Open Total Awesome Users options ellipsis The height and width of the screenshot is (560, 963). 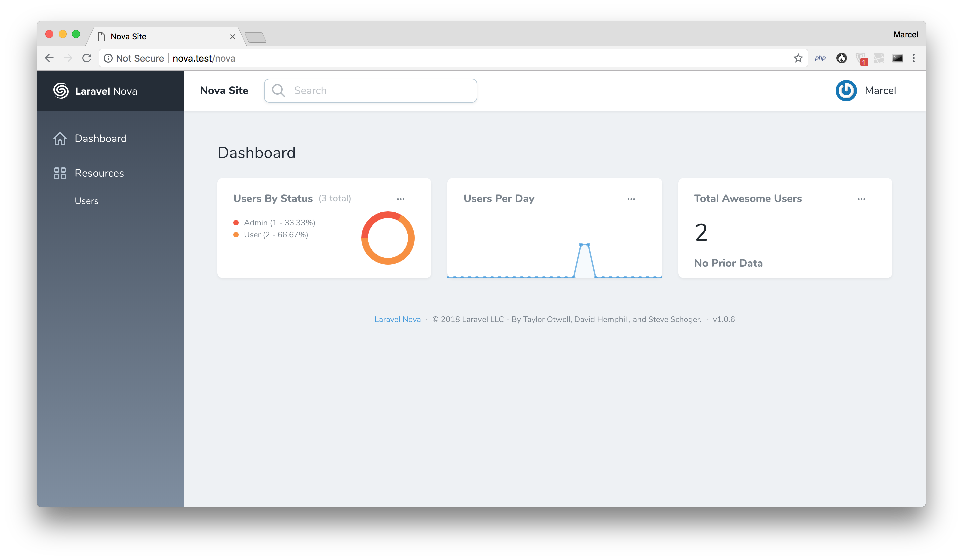[861, 199]
